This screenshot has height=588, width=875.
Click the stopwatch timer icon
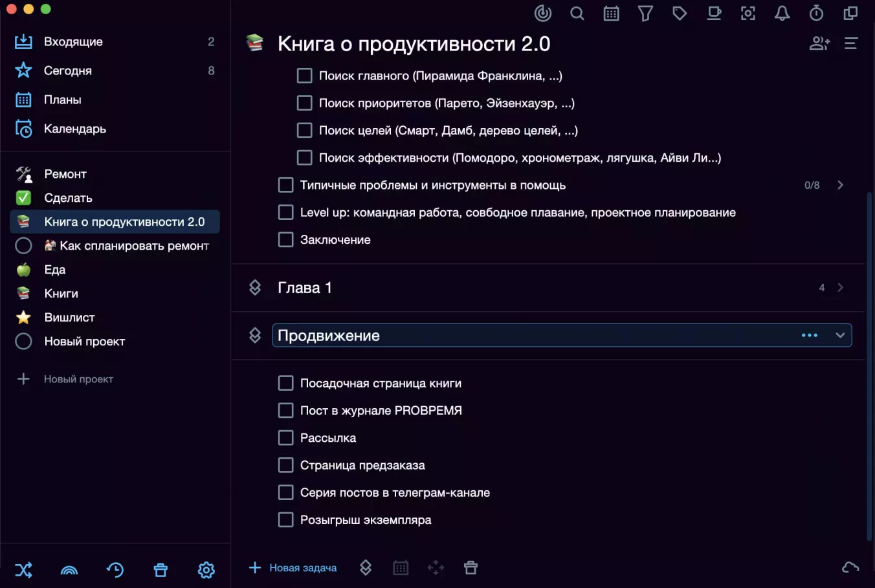817,13
